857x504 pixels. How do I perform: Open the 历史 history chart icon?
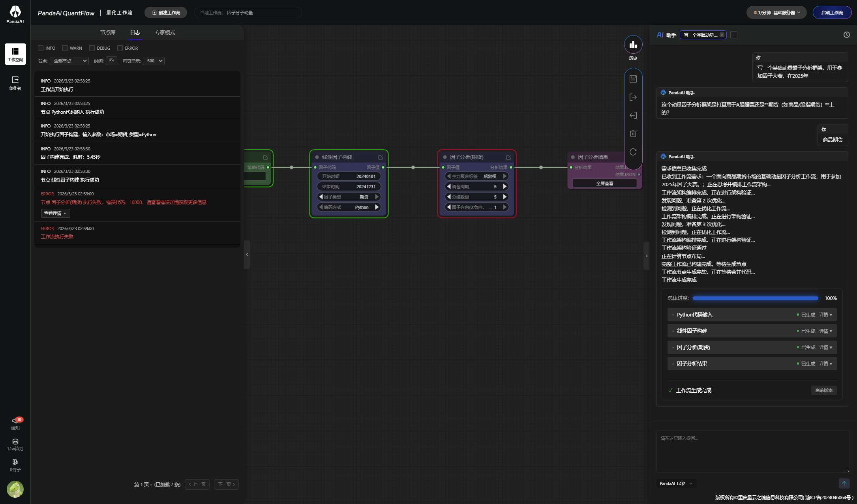633,45
